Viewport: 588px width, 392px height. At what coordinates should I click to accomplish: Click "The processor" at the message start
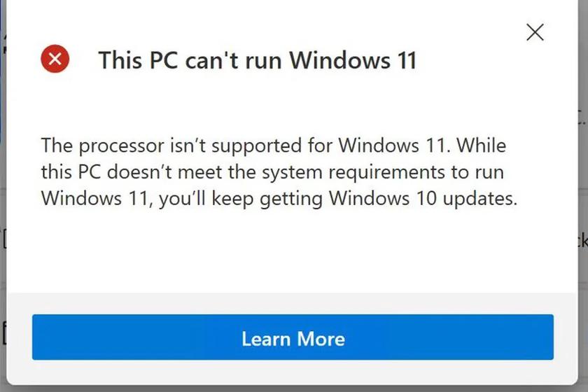pos(93,146)
